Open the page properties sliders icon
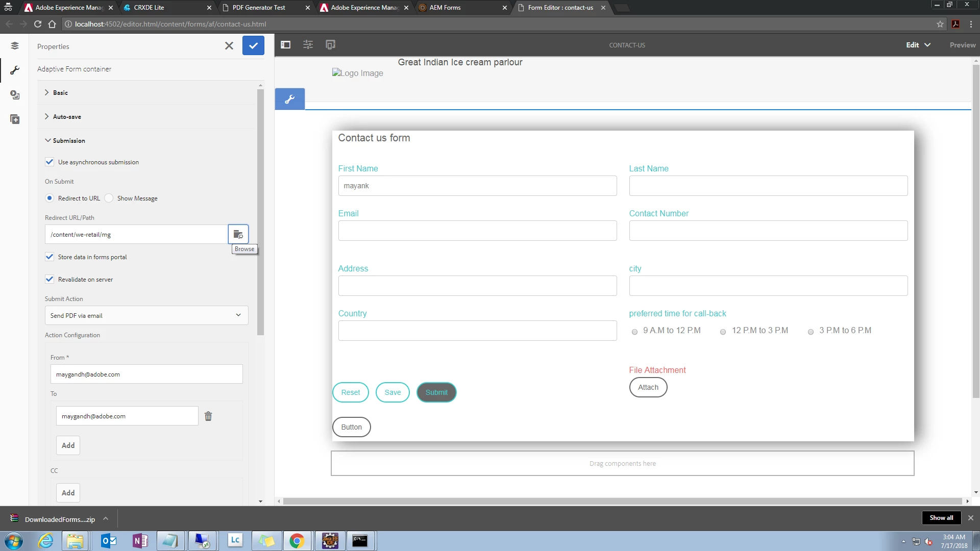980x551 pixels. [308, 45]
